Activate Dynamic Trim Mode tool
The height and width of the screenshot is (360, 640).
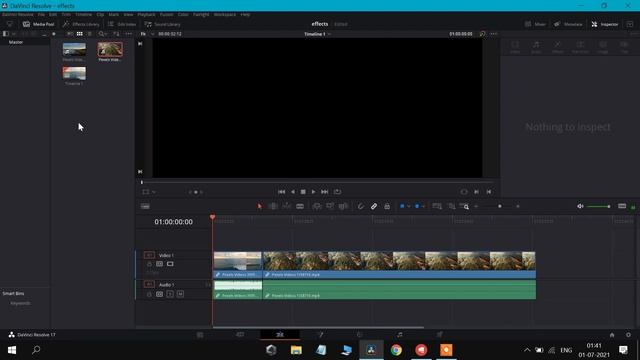[287, 207]
